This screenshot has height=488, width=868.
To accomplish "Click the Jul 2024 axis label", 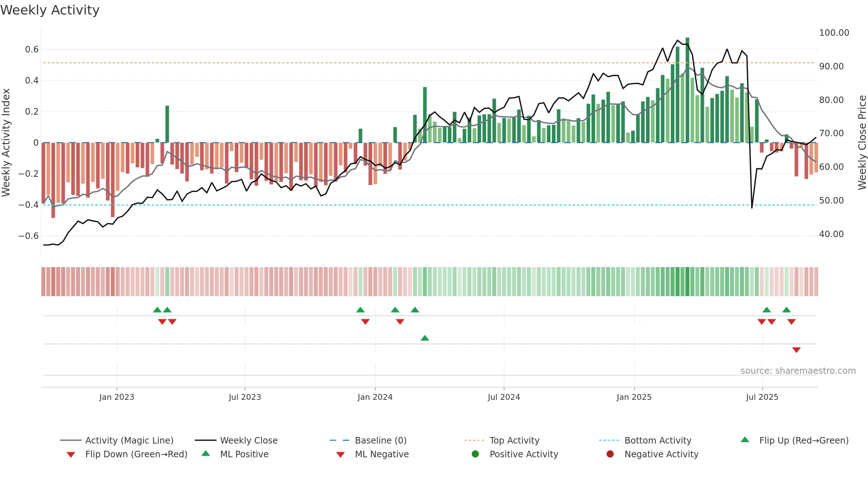I will click(x=504, y=397).
